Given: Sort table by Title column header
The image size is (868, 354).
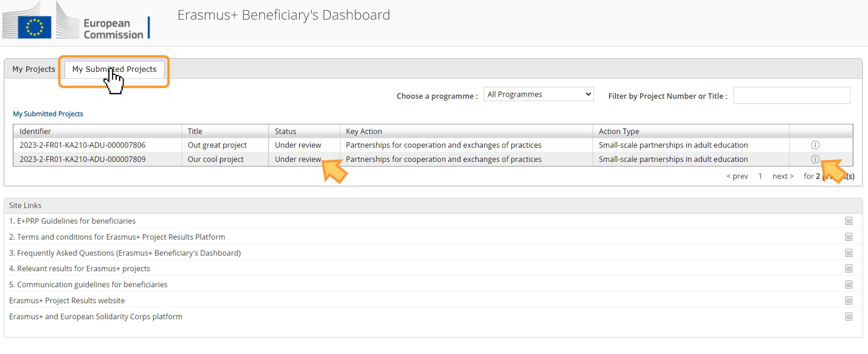Looking at the screenshot, I should pos(225,131).
